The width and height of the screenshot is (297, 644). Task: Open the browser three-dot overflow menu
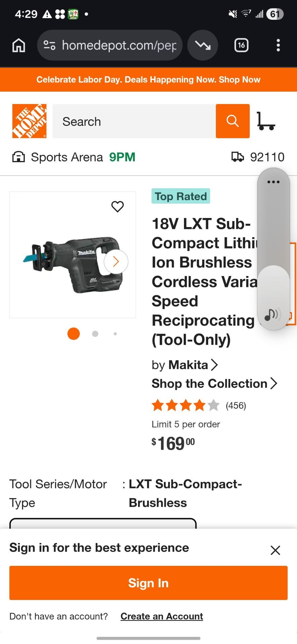pyautogui.click(x=278, y=45)
